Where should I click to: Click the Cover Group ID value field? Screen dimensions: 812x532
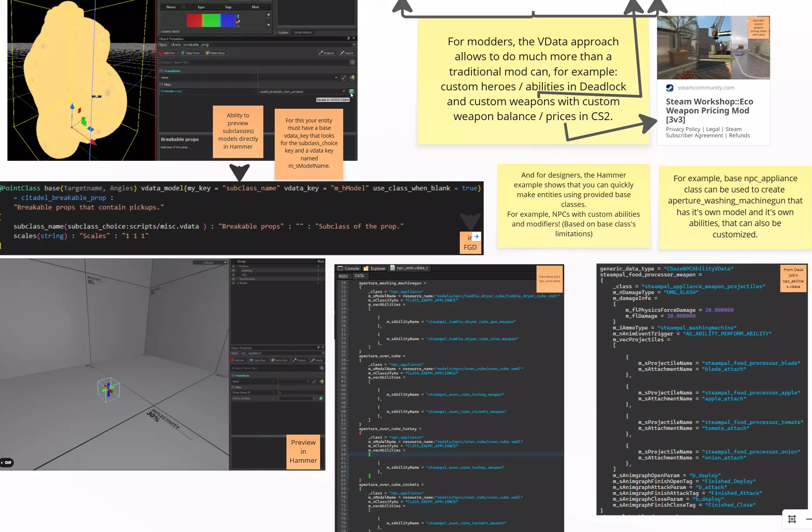[x=301, y=392]
